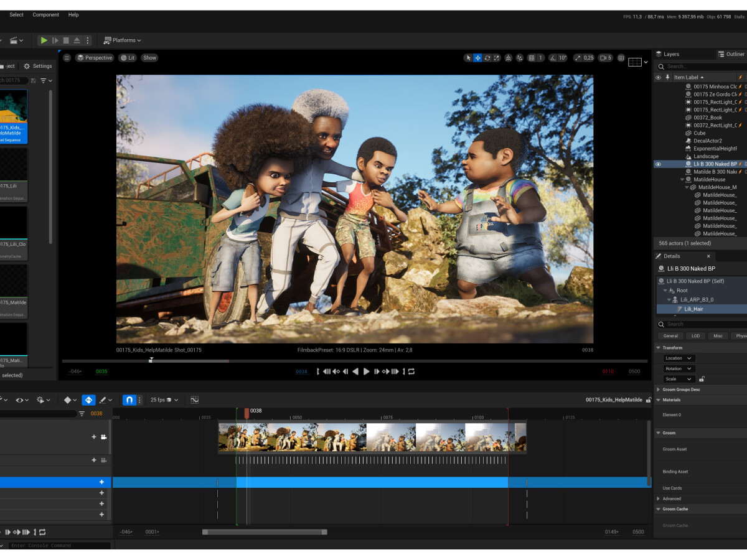Click the LOD filter button in Details
The height and width of the screenshot is (560, 747).
[695, 336]
